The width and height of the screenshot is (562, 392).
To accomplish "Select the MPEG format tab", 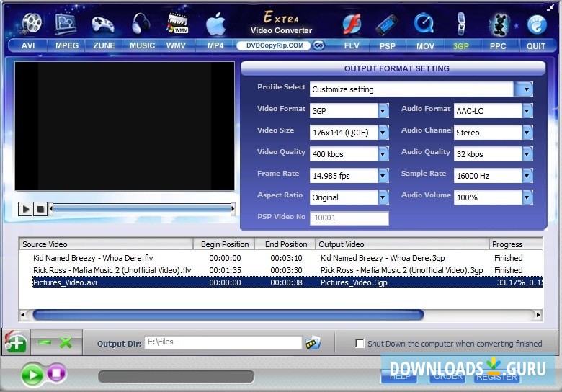I will point(67,46).
